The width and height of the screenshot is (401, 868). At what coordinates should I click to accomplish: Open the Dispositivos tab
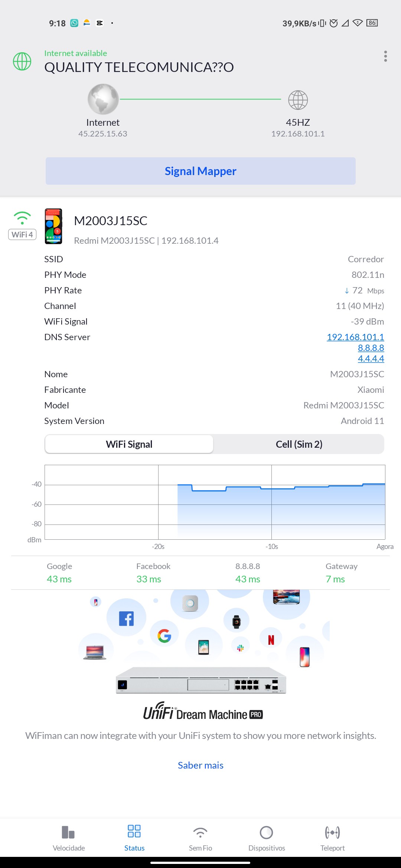267,838
